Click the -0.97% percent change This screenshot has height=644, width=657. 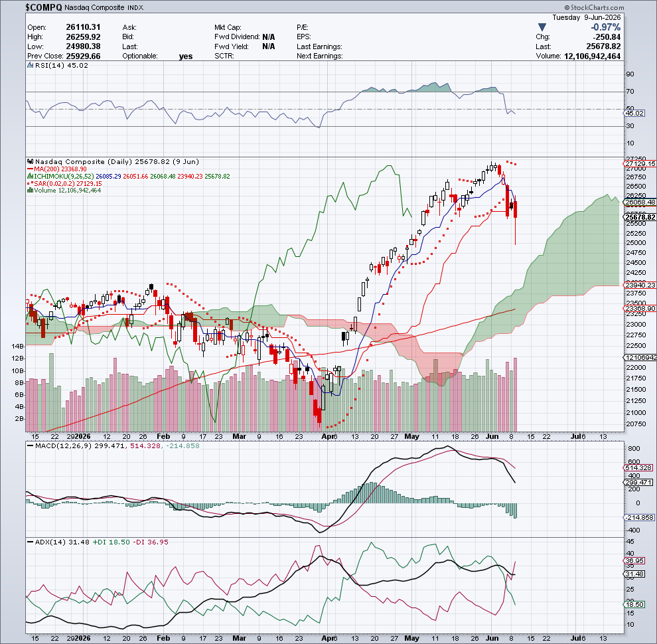[x=605, y=27]
